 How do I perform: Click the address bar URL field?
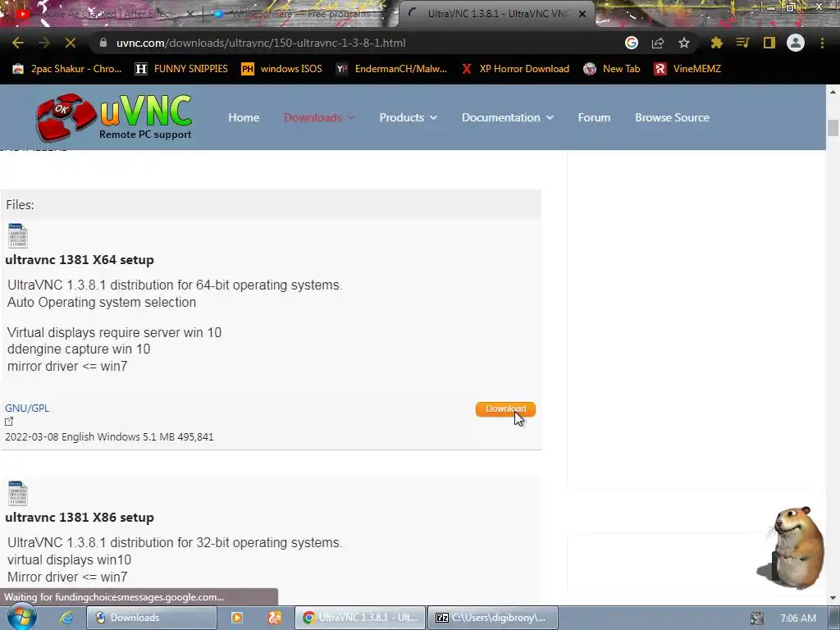point(354,43)
